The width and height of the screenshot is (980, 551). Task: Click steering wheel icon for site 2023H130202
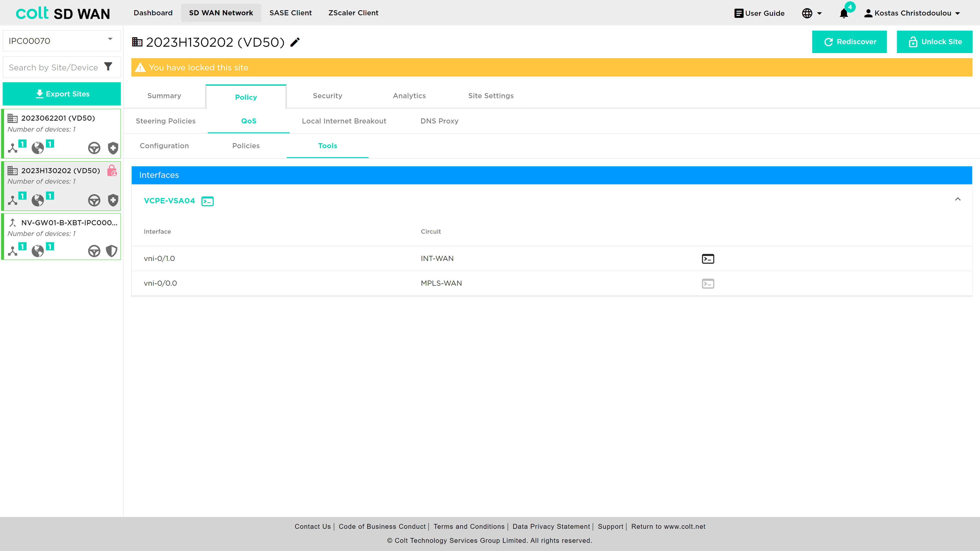tap(94, 200)
